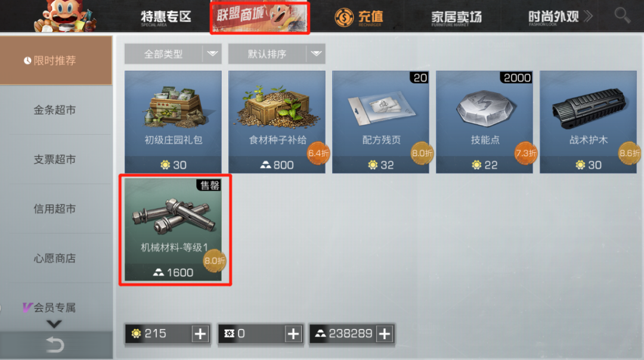The height and width of the screenshot is (360, 644).
Task: Select 心愿商店 in the sidebar
Action: (55, 258)
